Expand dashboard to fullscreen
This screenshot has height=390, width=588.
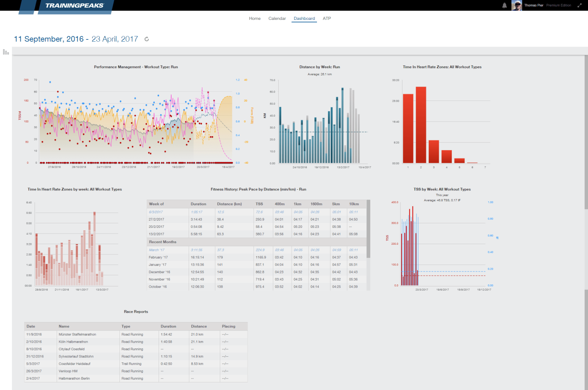click(580, 5)
